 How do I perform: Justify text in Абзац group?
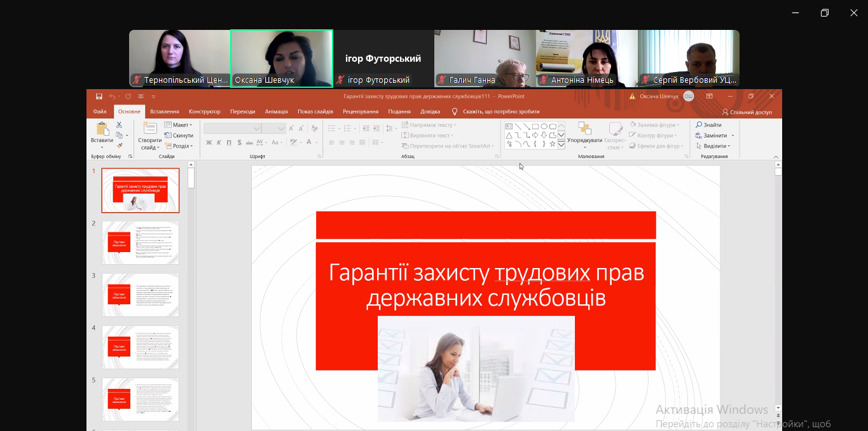point(362,143)
